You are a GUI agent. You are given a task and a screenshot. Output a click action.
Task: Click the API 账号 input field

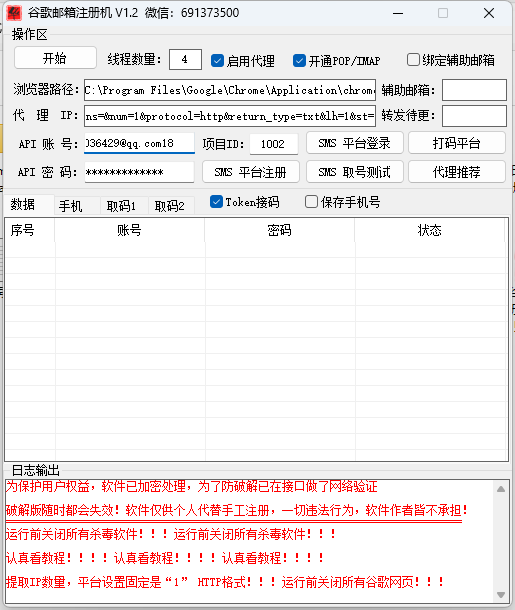click(139, 143)
